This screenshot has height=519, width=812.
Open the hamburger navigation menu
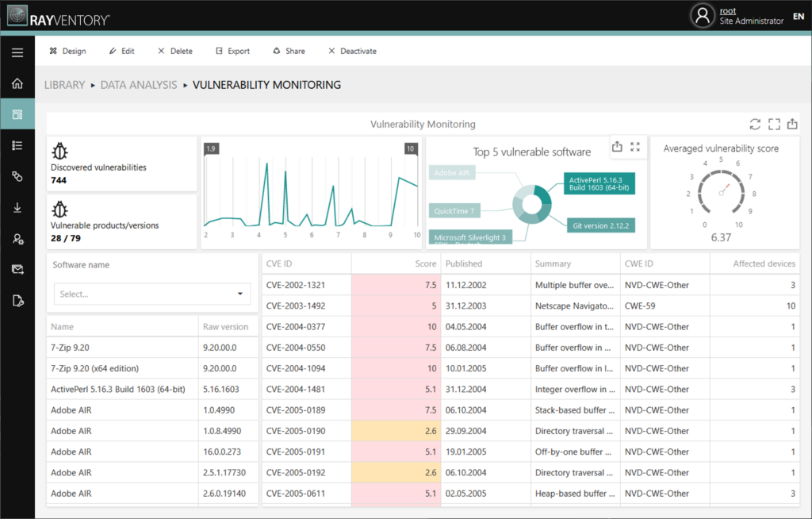(17, 52)
